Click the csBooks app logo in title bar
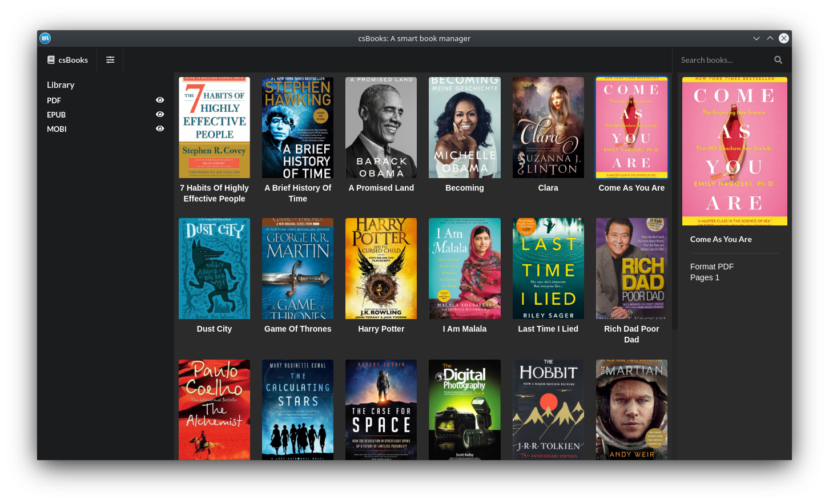This screenshot has height=504, width=829. [x=45, y=38]
